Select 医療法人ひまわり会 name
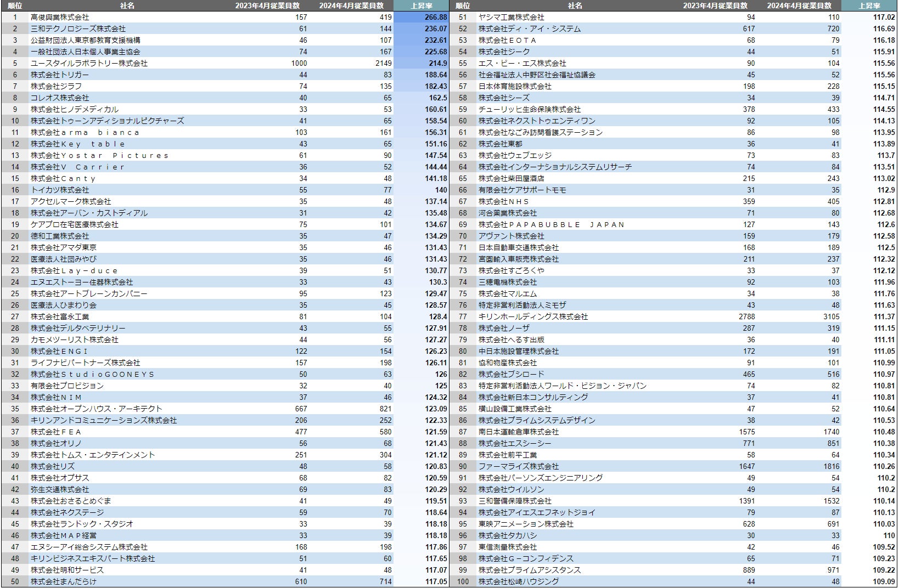 pos(64,305)
